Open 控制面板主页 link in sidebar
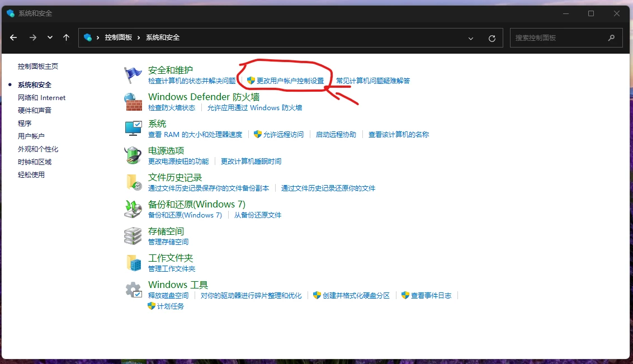This screenshot has width=633, height=364. pyautogui.click(x=38, y=67)
